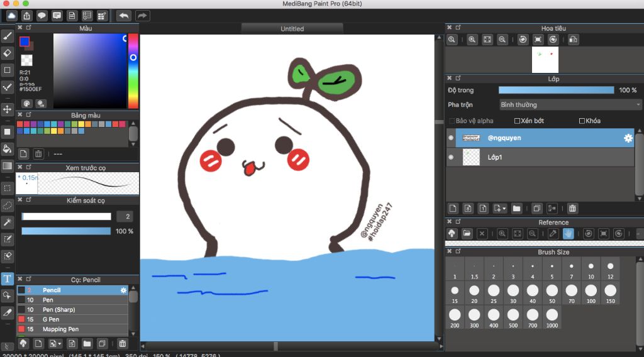
Task: Delete brush with trash icon in Cọ panel
Action: 123,343
